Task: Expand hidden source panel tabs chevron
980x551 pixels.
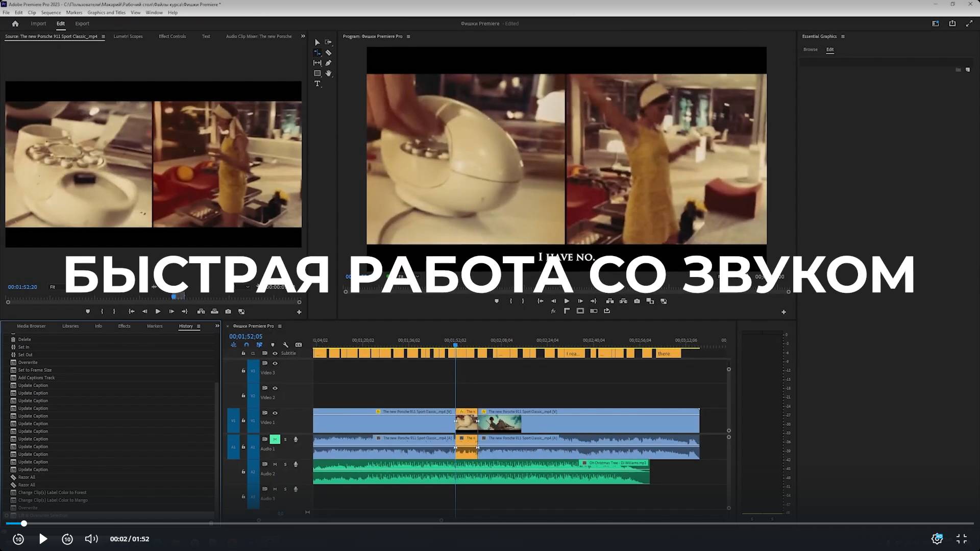Action: 303,36
